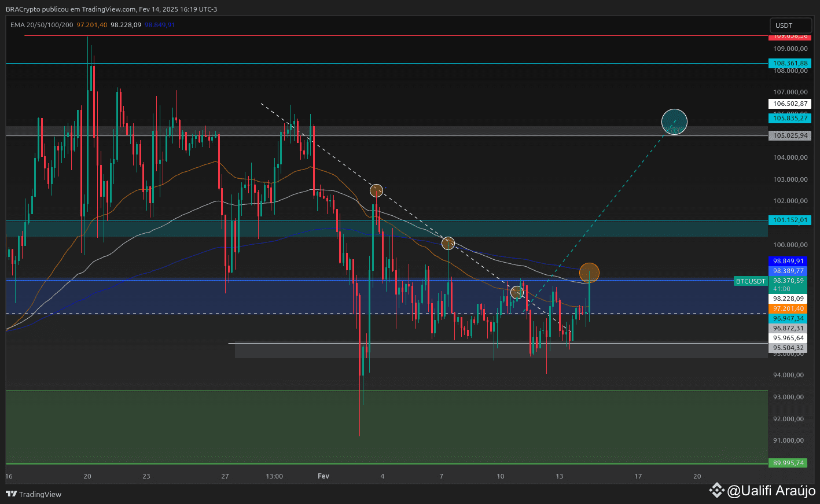The height and width of the screenshot is (504, 820).
Task: Click the date label 17 on time axis
Action: 638,476
